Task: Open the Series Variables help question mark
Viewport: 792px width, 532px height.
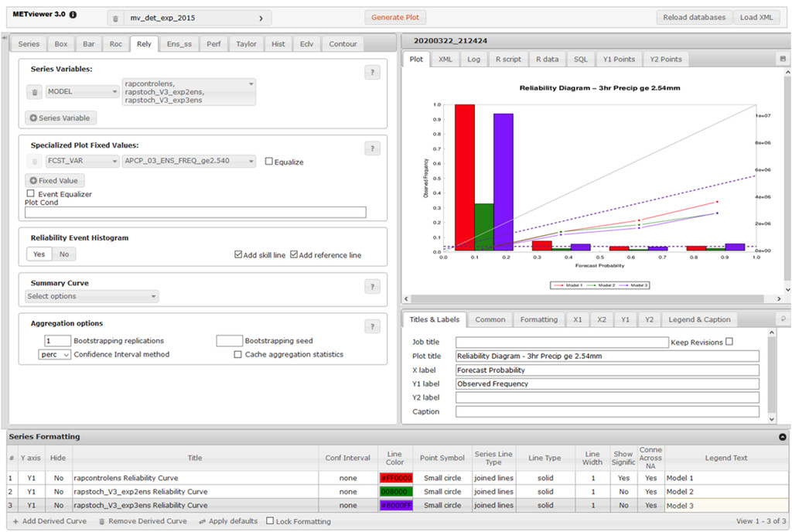Action: [372, 72]
